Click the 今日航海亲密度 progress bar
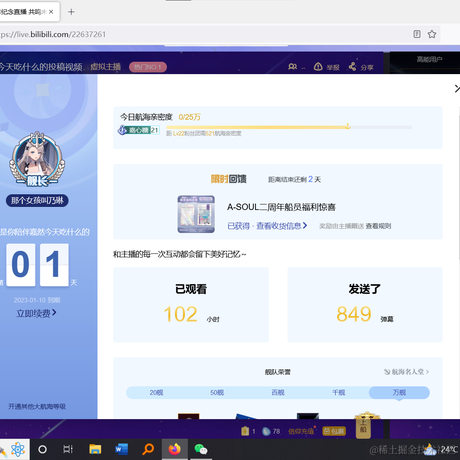The width and height of the screenshot is (460, 460). click(x=289, y=127)
